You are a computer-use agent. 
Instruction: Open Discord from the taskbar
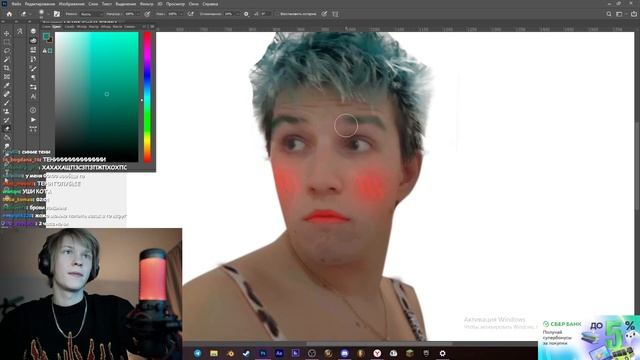(344, 353)
